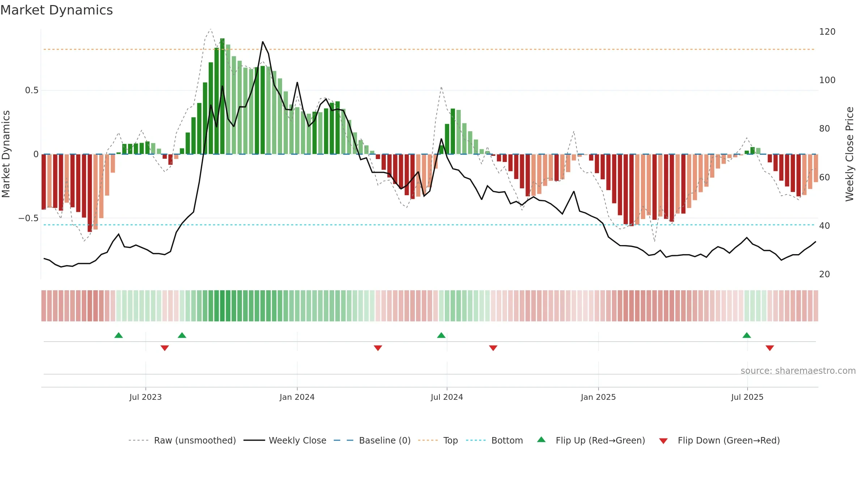Click the Jul 2024 axis label

(447, 397)
